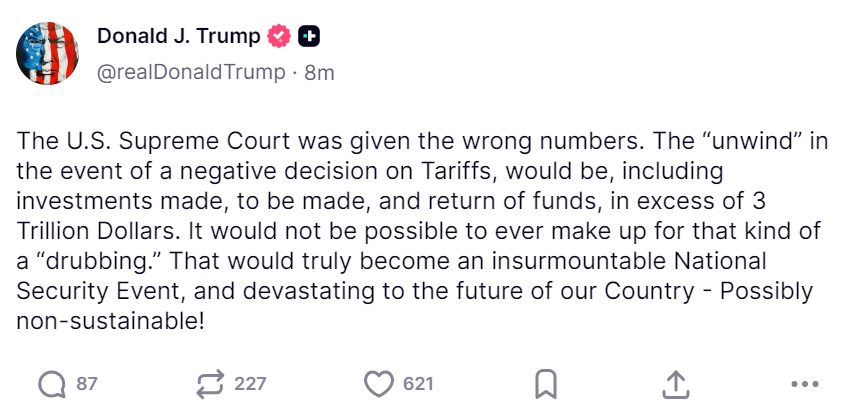
Task: Click the 87 replies count
Action: pos(87,384)
